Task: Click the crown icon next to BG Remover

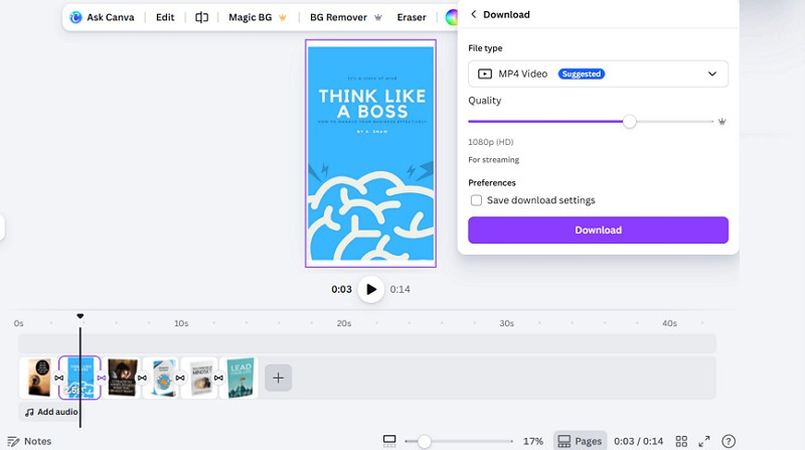Action: 378,17
